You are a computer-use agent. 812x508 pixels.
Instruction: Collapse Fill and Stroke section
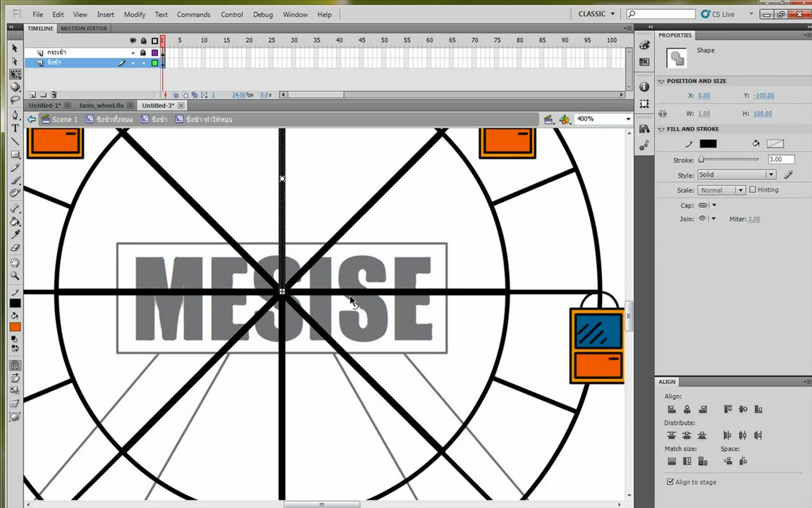click(x=661, y=129)
